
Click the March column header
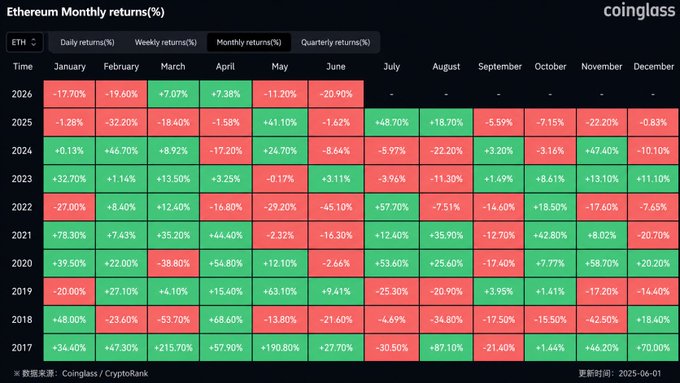coord(173,66)
